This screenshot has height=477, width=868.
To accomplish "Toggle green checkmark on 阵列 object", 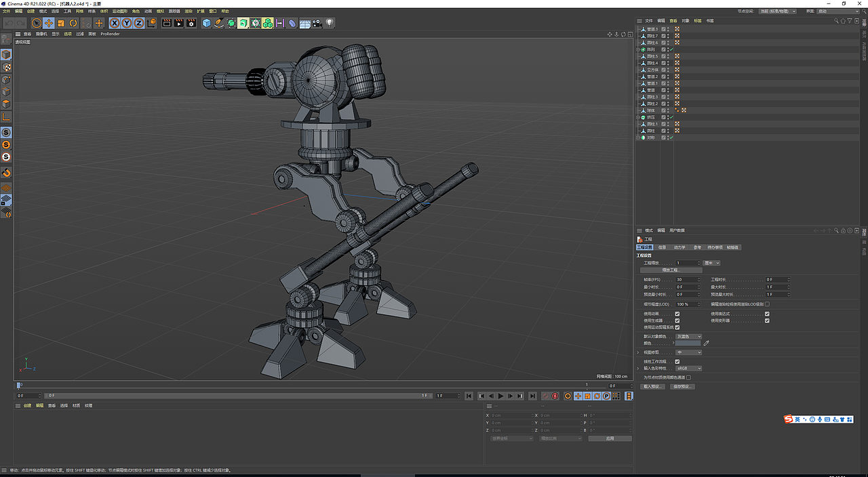I will 671,49.
